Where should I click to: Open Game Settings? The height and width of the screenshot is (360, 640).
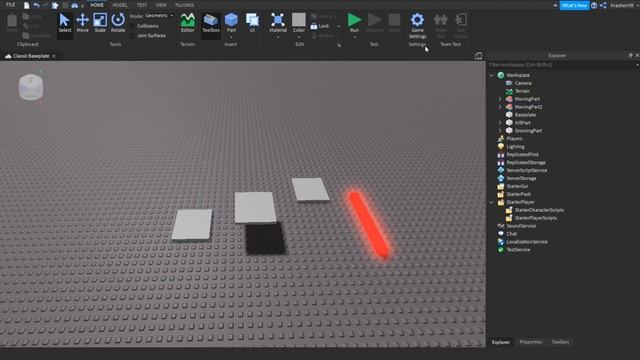click(x=417, y=25)
